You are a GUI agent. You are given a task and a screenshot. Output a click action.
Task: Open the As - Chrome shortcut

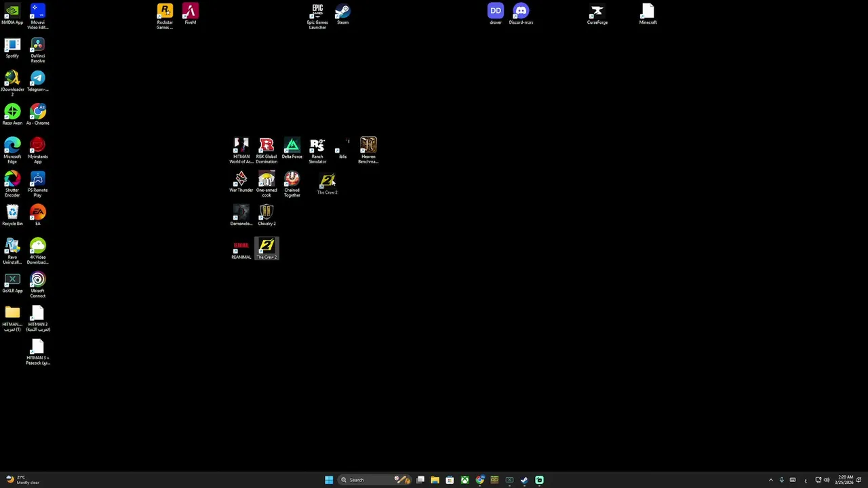(37, 115)
